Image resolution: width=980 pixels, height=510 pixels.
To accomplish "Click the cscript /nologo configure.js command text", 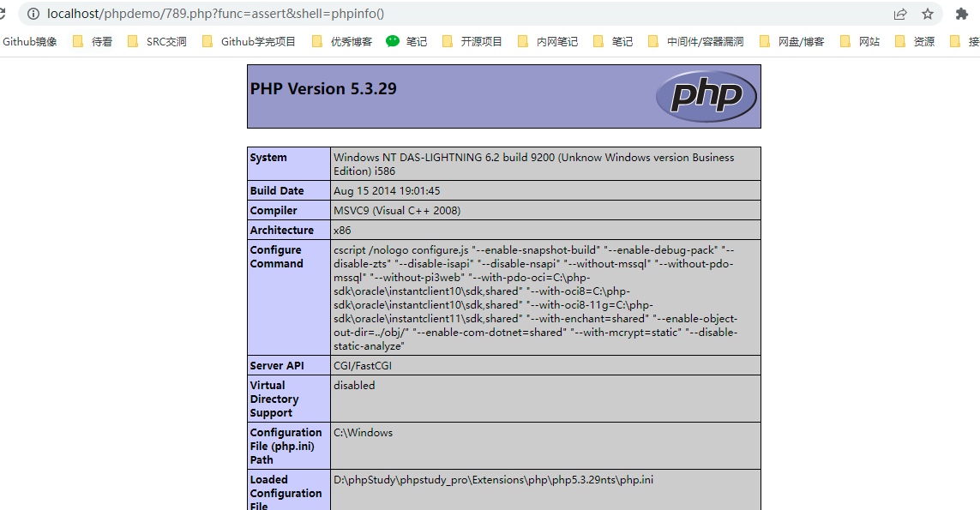I will [536, 297].
